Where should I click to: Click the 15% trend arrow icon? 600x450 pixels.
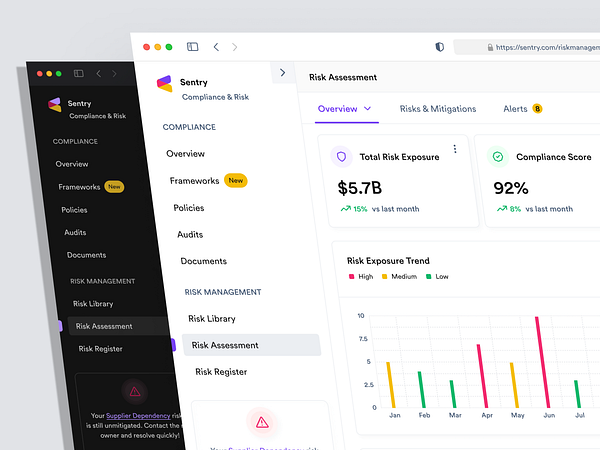pos(346,209)
